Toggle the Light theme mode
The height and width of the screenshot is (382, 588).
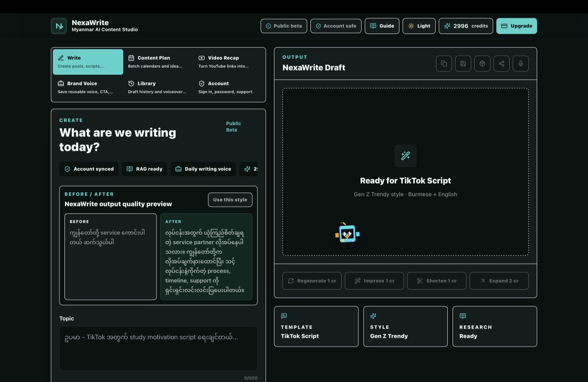[419, 26]
